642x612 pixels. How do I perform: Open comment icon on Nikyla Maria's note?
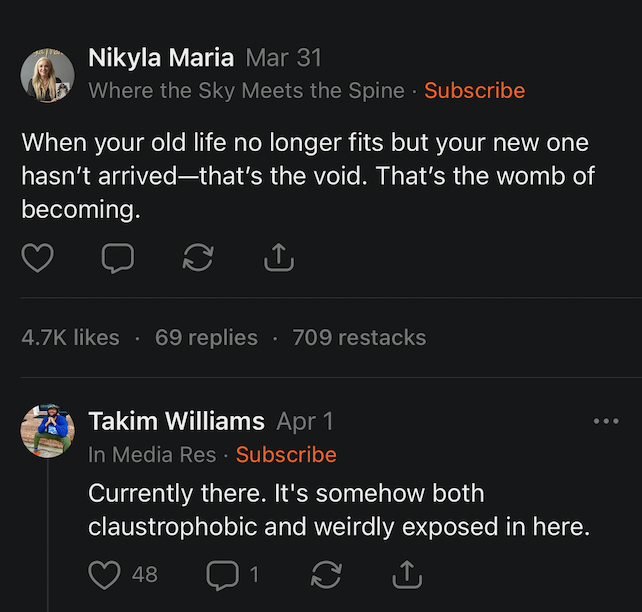tap(118, 259)
